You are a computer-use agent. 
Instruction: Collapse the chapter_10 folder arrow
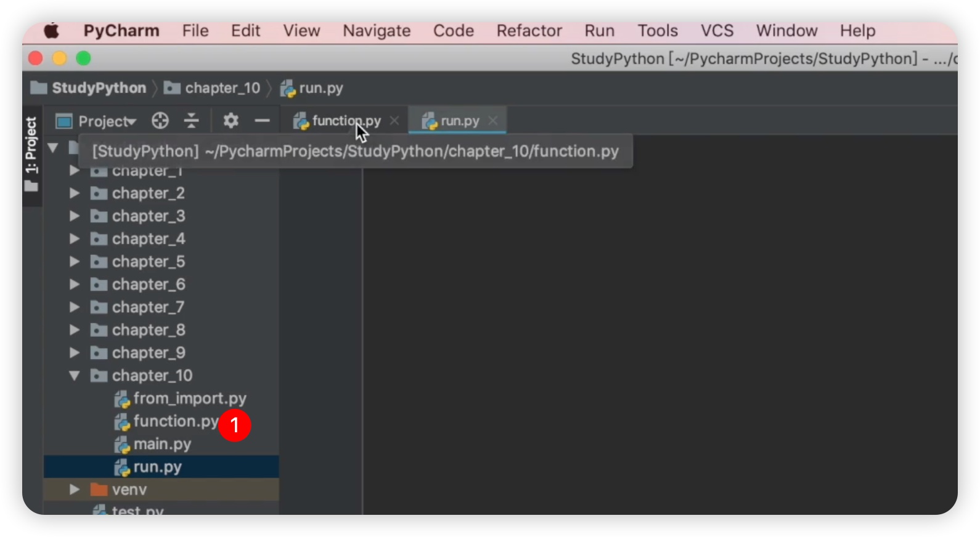[74, 376]
